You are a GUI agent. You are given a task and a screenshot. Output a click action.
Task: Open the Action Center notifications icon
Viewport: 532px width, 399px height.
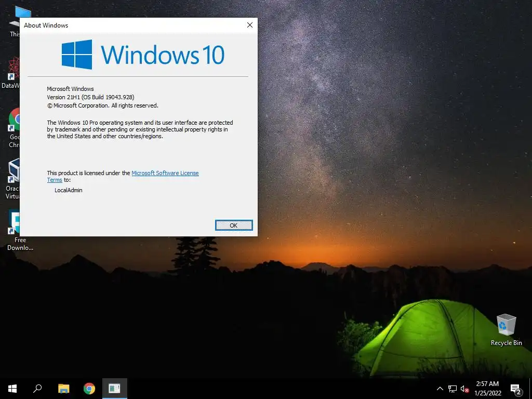(x=516, y=389)
